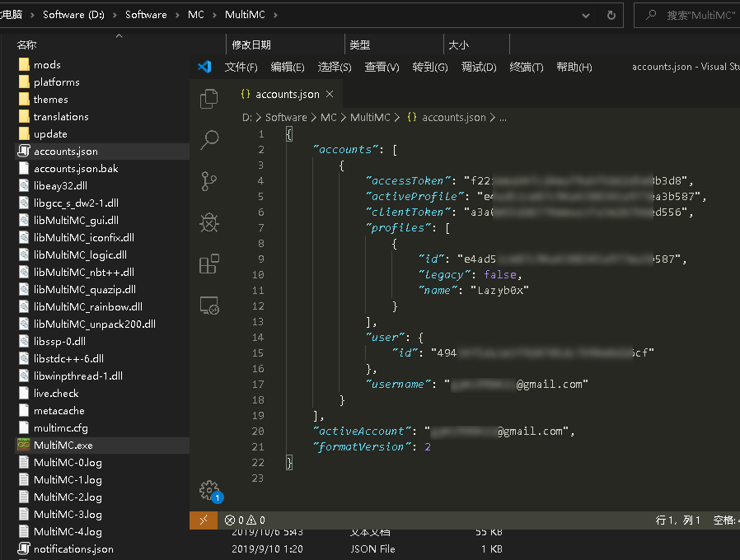Click the orange remote indicator in status bar

tap(204, 520)
